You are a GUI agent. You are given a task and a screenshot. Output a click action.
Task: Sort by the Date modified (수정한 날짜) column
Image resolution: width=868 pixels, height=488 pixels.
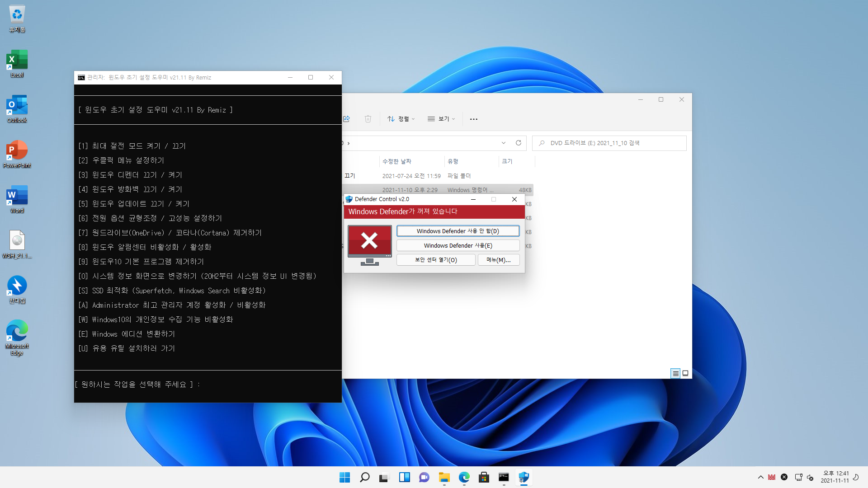[397, 161]
